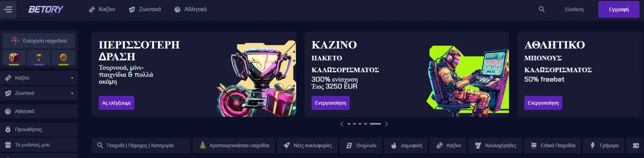Click the Παιχνίδι | Πάροχος | Κατηγορία search field

(141, 145)
